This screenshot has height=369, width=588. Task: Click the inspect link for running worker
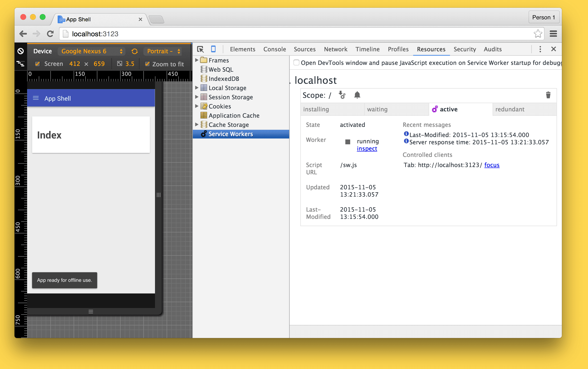(x=366, y=148)
